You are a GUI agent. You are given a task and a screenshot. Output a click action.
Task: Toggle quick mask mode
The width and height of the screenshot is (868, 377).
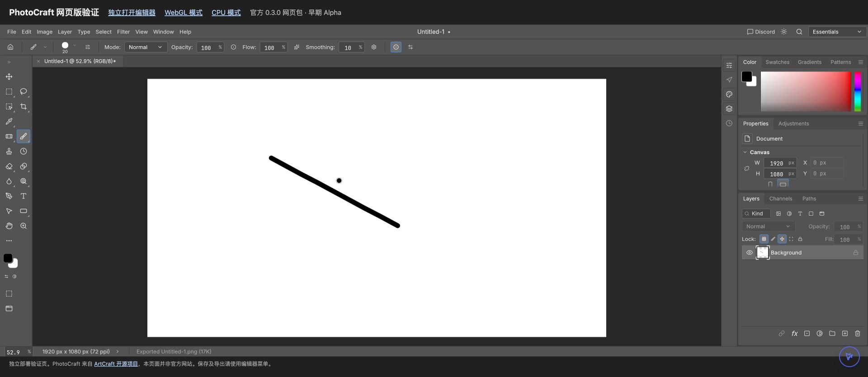click(9, 294)
